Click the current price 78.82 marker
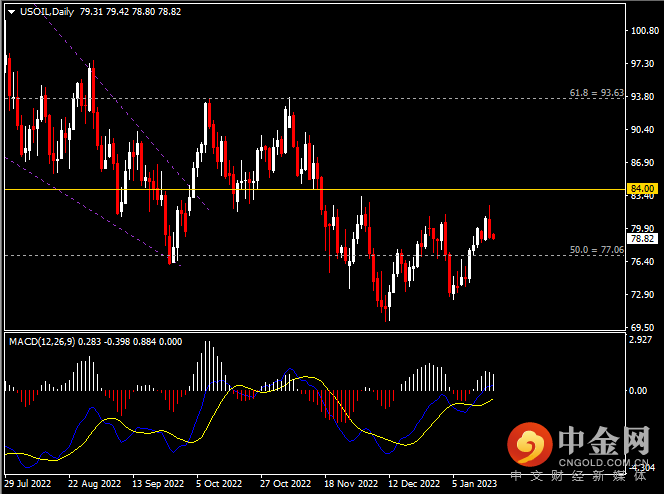This screenshot has width=664, height=494. pos(641,239)
